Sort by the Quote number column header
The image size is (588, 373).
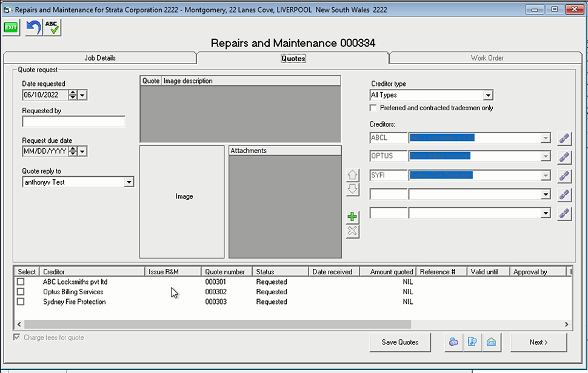click(x=227, y=272)
